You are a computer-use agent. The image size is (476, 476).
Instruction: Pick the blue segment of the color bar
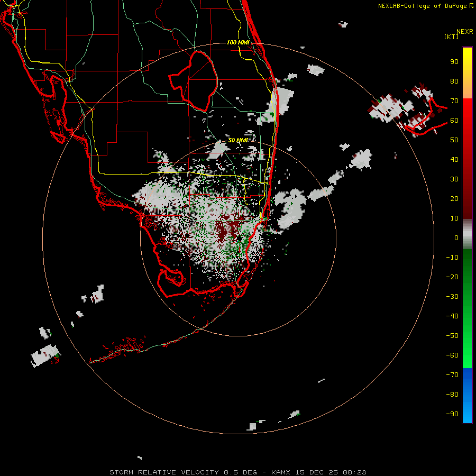point(467,396)
